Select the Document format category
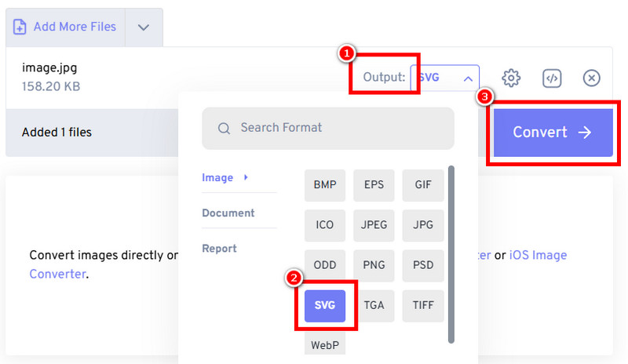This screenshot has height=364, width=628. (x=228, y=213)
